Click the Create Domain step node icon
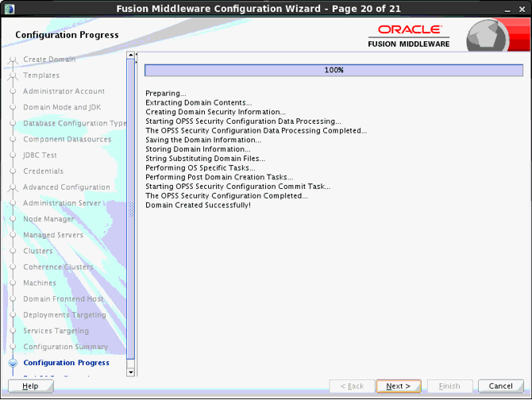This screenshot has height=400, width=532. click(13, 60)
